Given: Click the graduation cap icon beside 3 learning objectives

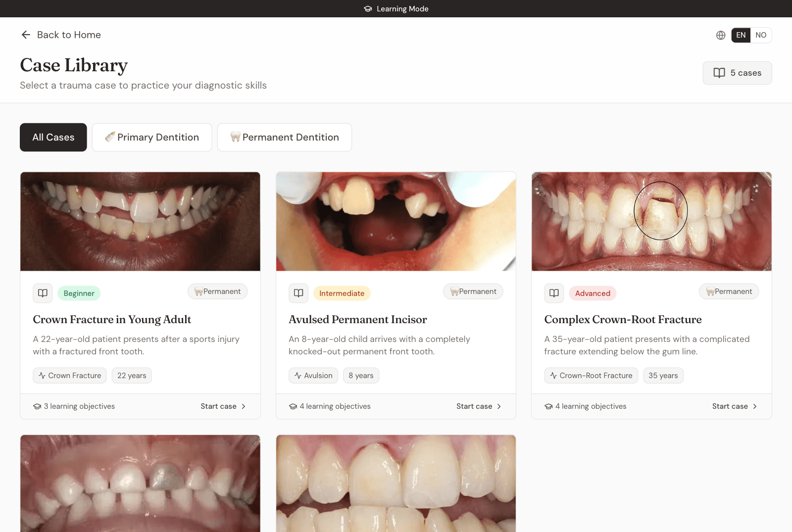Looking at the screenshot, I should [x=37, y=406].
